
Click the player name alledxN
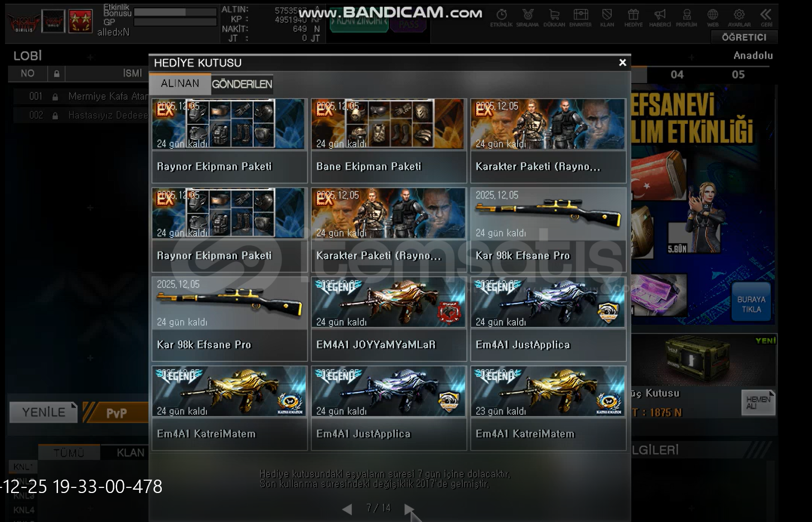tap(113, 32)
